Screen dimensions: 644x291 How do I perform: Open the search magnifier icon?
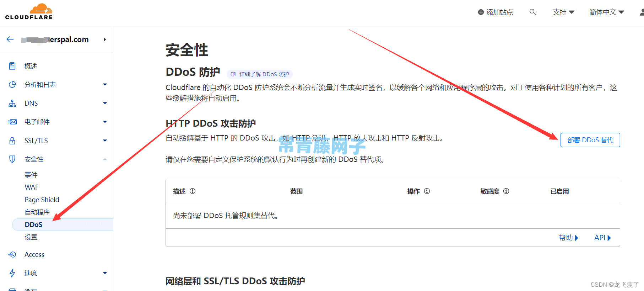click(x=533, y=12)
